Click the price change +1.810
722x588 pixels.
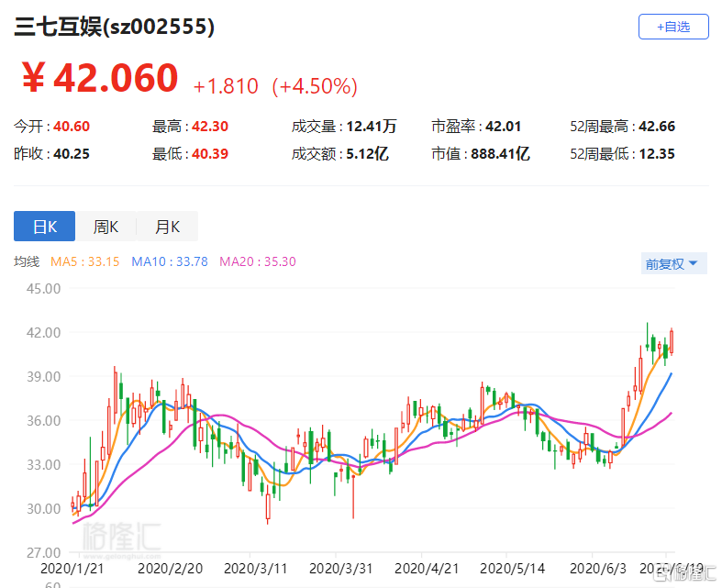click(226, 86)
